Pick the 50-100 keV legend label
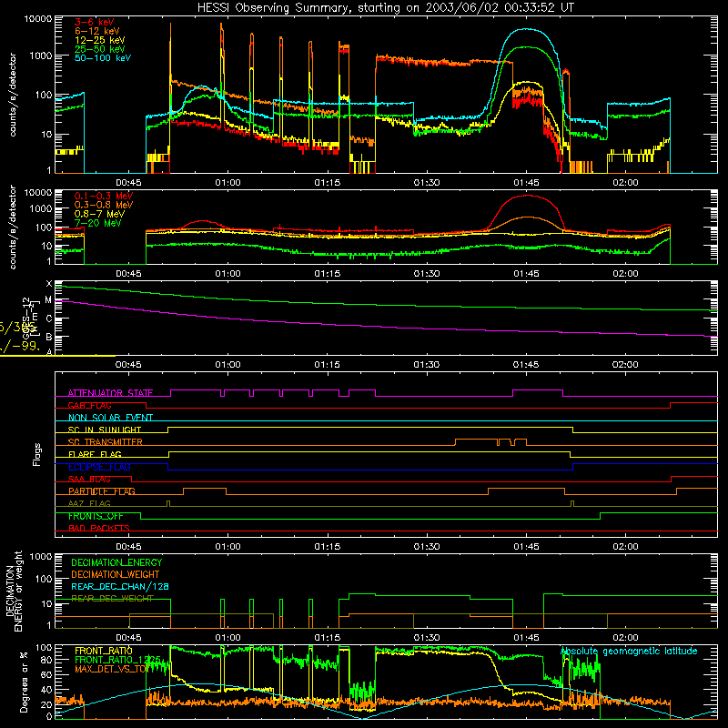Image resolution: width=728 pixels, height=728 pixels. tap(103, 58)
